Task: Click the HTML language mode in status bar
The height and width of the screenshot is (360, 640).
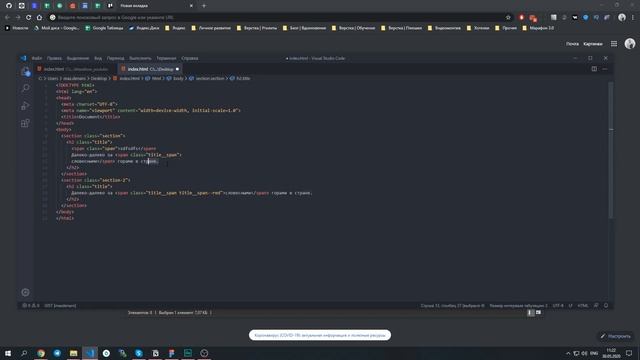Action: (x=583, y=305)
